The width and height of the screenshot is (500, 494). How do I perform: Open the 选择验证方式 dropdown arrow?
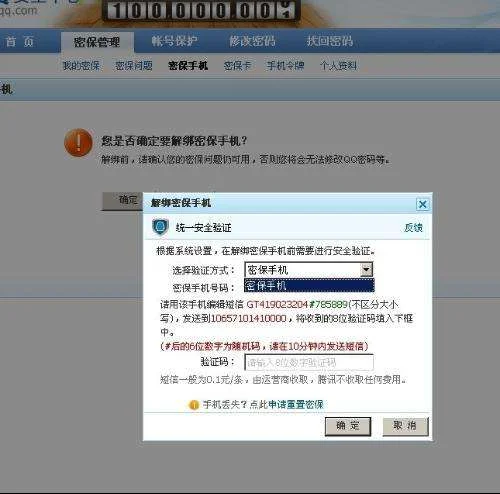click(x=366, y=269)
